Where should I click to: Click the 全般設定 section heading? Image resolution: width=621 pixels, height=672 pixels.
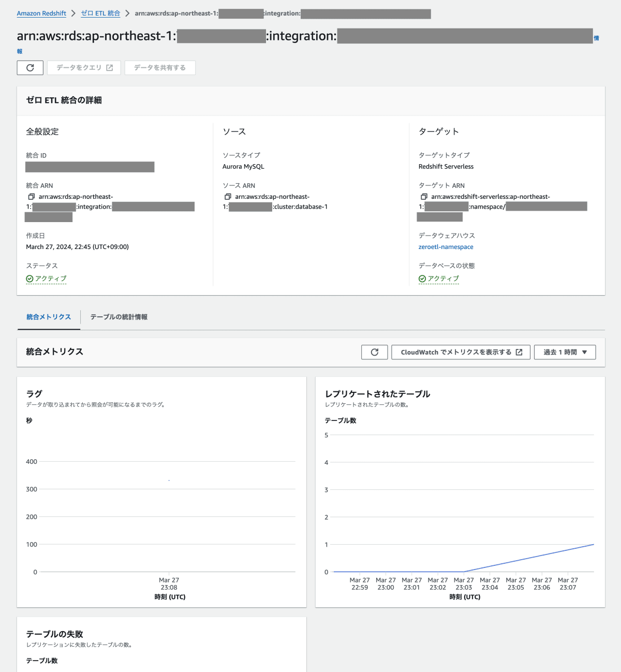pyautogui.click(x=42, y=132)
